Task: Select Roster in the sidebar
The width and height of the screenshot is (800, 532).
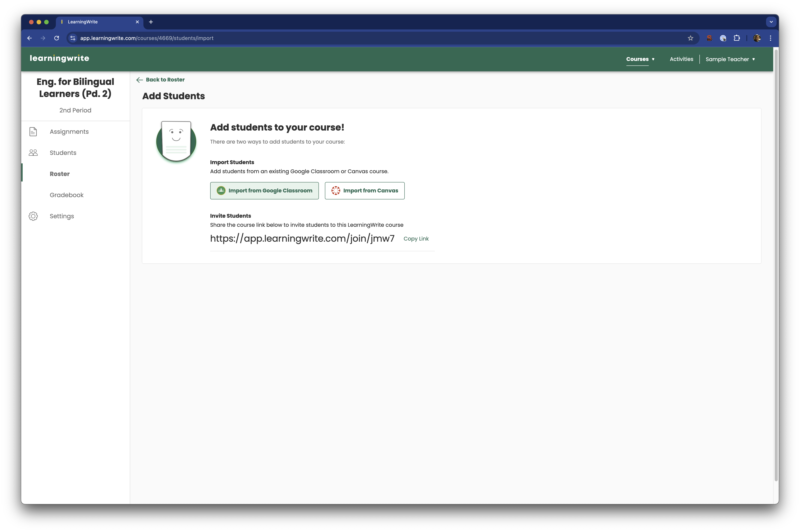Action: [x=60, y=174]
